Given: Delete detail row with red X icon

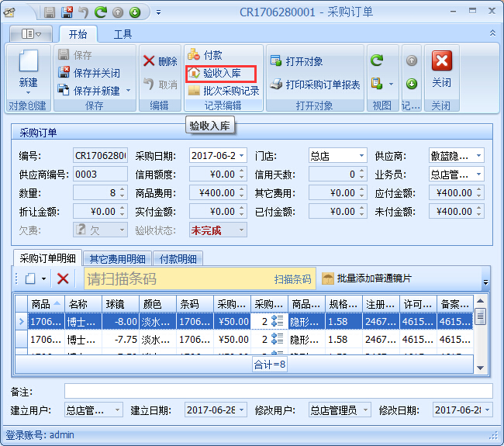Looking at the screenshot, I should [x=63, y=278].
